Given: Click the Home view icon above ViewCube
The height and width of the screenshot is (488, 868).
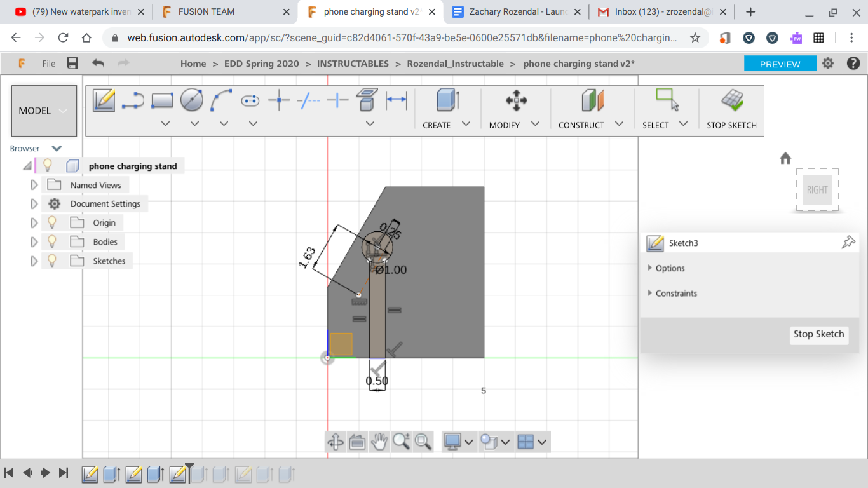Looking at the screenshot, I should click(x=785, y=158).
